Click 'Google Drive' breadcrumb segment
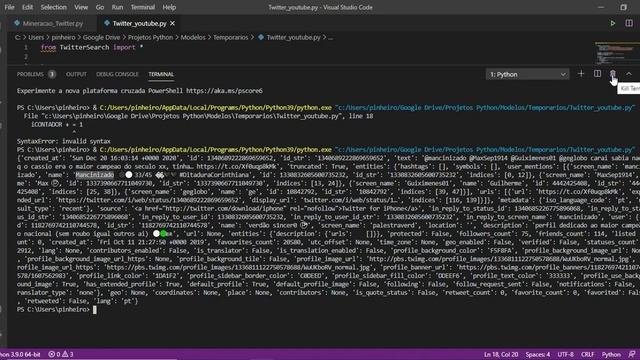640x360 pixels. pyautogui.click(x=101, y=38)
